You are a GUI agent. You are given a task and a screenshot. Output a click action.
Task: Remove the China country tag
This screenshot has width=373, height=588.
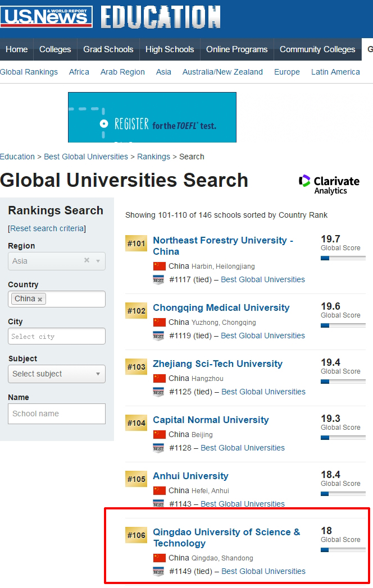40,300
